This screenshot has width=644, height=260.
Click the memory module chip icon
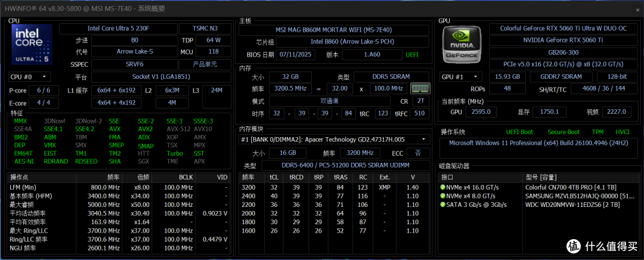pyautogui.click(x=420, y=88)
